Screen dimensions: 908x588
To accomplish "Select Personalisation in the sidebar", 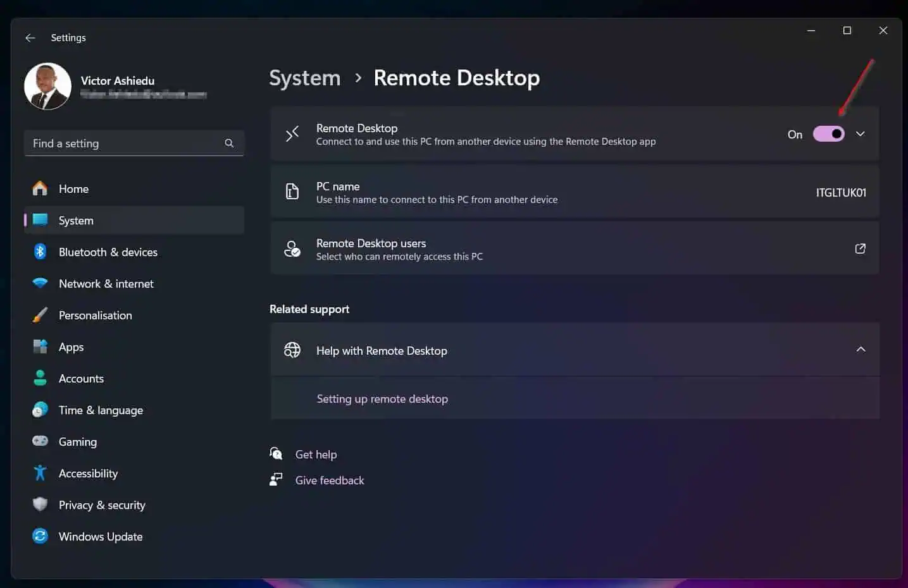I will point(134,315).
